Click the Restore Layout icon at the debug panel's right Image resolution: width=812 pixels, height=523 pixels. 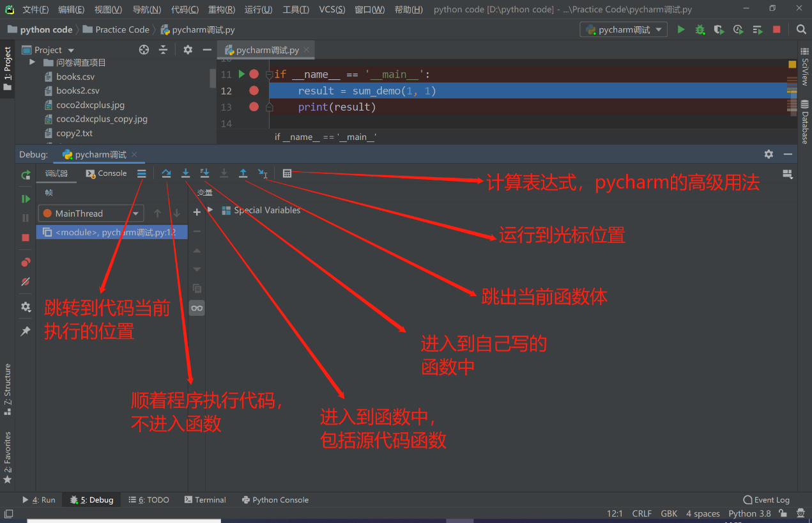(x=787, y=173)
